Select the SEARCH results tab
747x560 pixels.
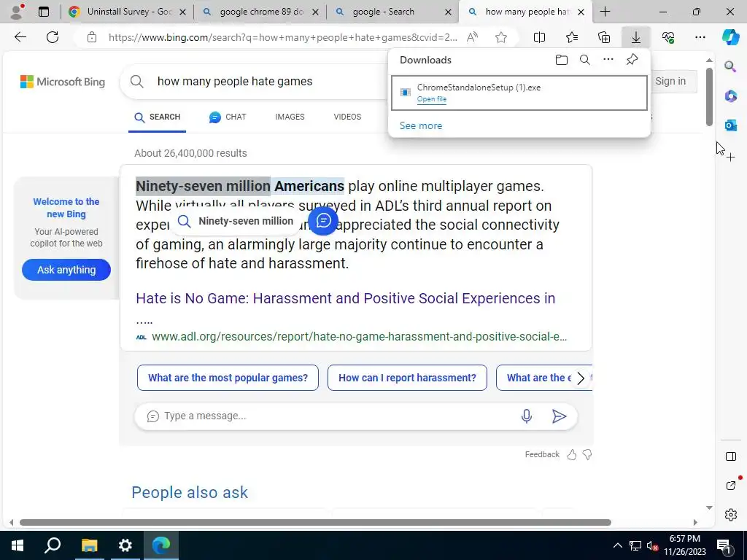point(158,117)
